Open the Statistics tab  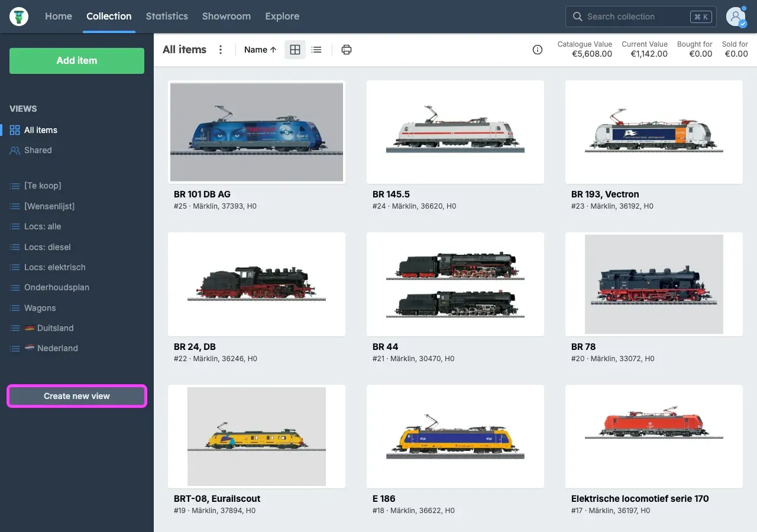click(167, 17)
